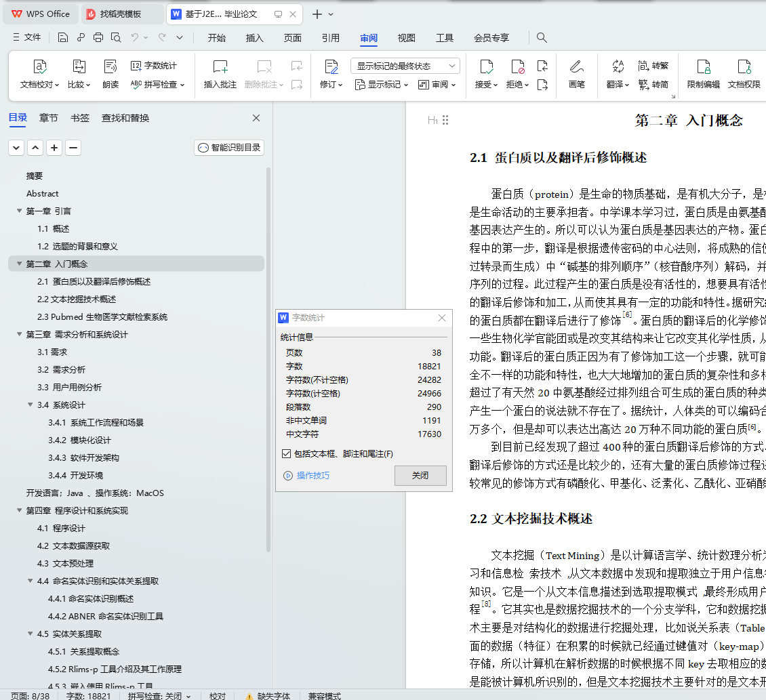766x700 pixels.
Task: Click the 翻译 translate icon
Action: point(618,66)
